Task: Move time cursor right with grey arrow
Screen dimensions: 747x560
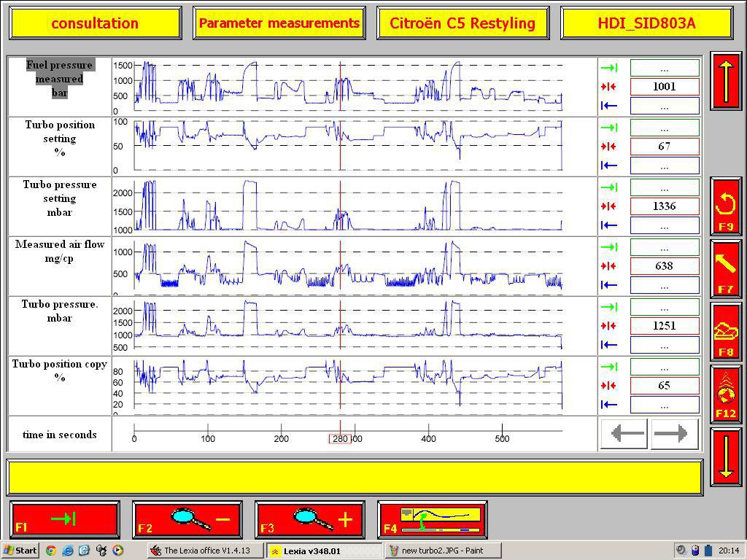Action: [x=675, y=434]
